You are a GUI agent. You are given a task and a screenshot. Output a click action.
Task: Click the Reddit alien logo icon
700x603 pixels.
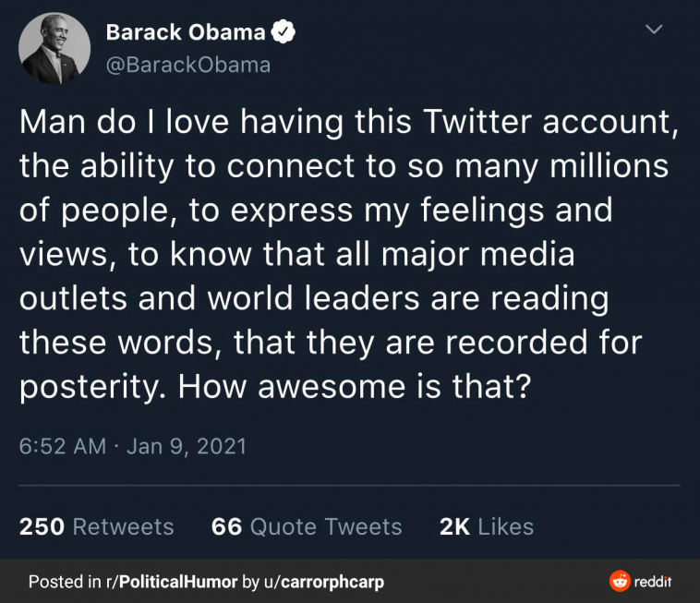point(620,582)
